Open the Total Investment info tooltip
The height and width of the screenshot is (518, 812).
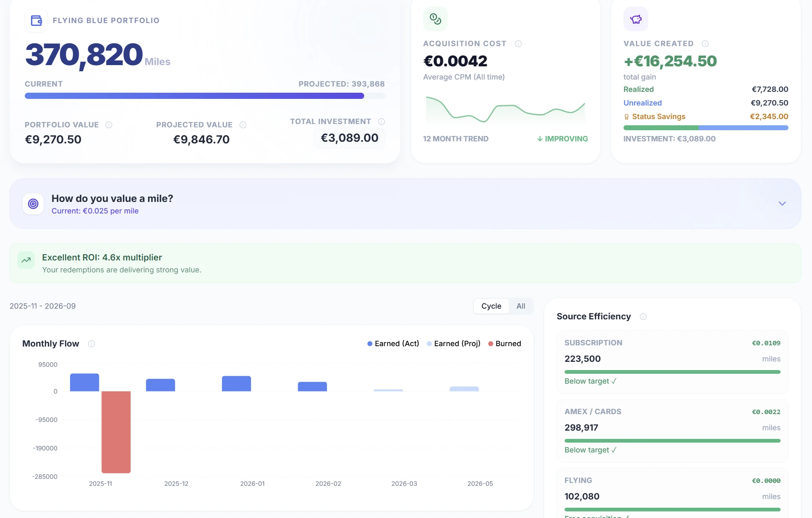click(x=381, y=122)
